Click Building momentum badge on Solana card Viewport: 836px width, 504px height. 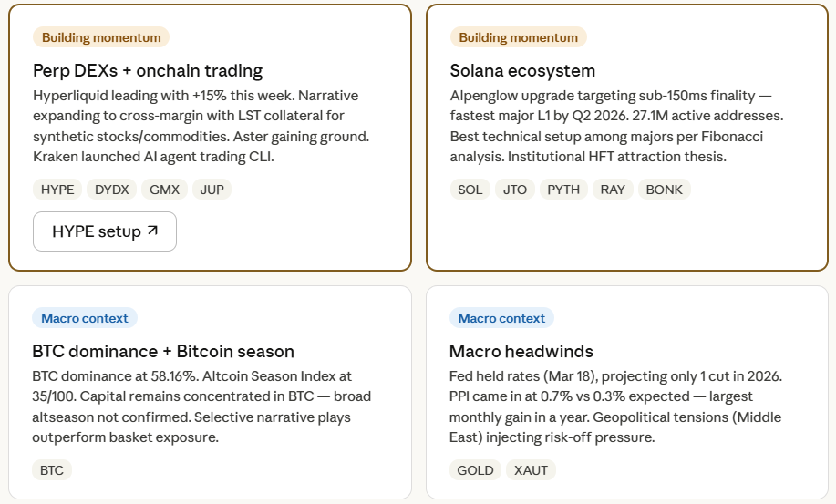point(518,37)
